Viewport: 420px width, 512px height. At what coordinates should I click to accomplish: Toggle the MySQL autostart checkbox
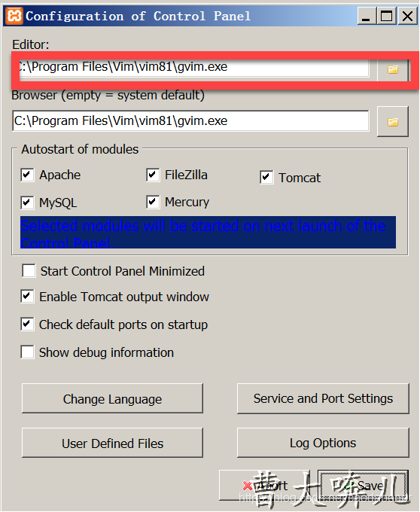click(x=27, y=203)
